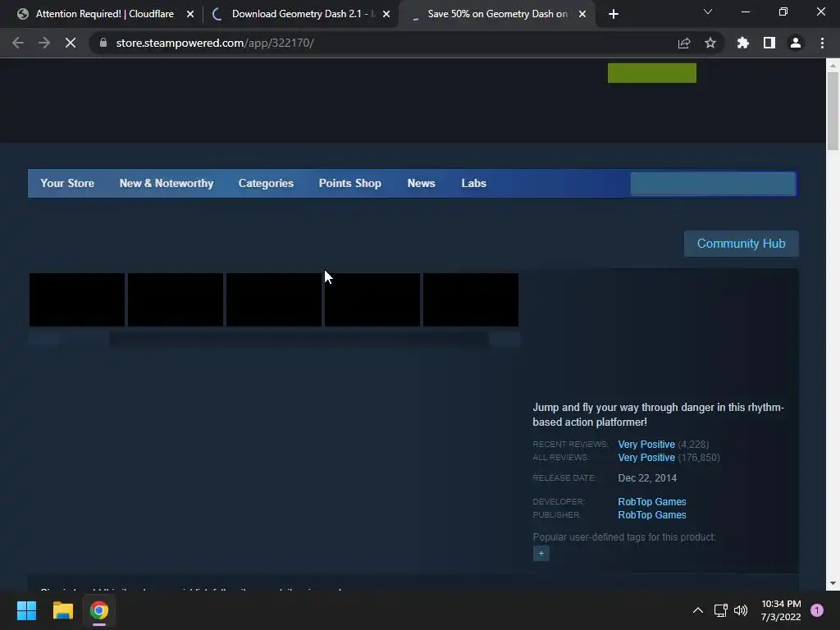Click the Chrome taskbar icon
This screenshot has height=630, width=840.
pyautogui.click(x=99, y=610)
